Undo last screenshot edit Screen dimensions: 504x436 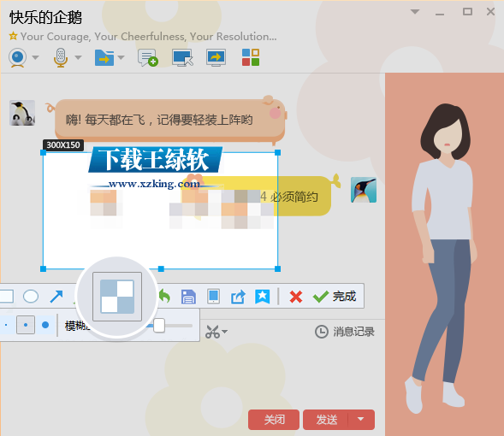point(165,297)
